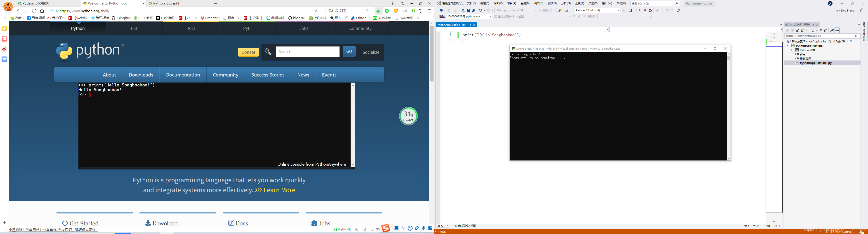Stop debugging with the red square icon
This screenshot has width=868, height=234.
click(646, 10)
